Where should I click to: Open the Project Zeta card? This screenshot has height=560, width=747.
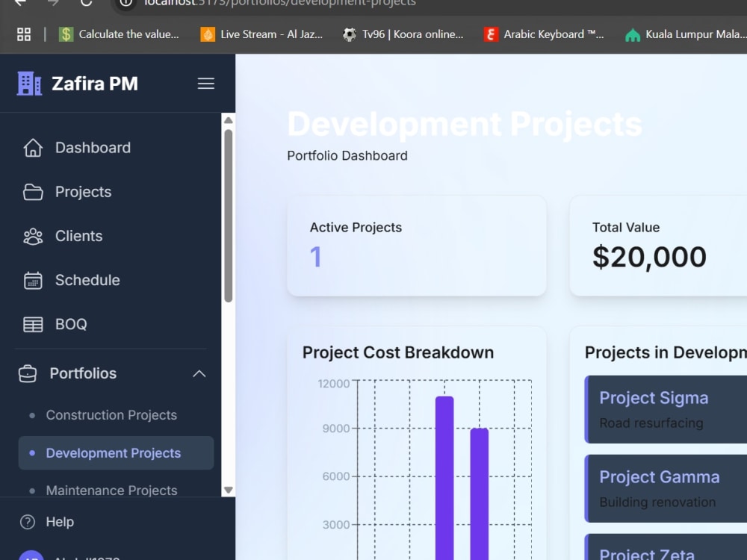coord(666,547)
